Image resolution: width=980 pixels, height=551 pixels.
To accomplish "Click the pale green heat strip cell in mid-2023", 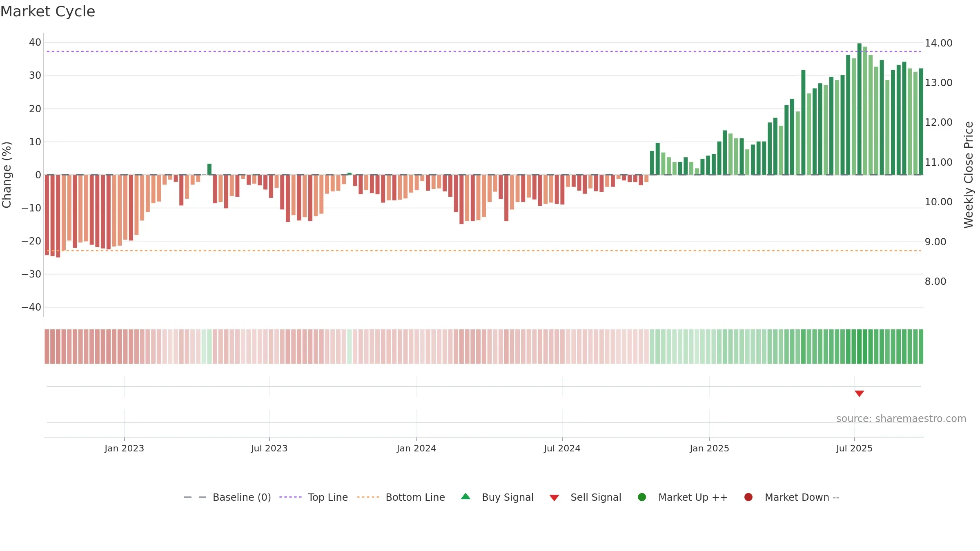I will 209,347.
